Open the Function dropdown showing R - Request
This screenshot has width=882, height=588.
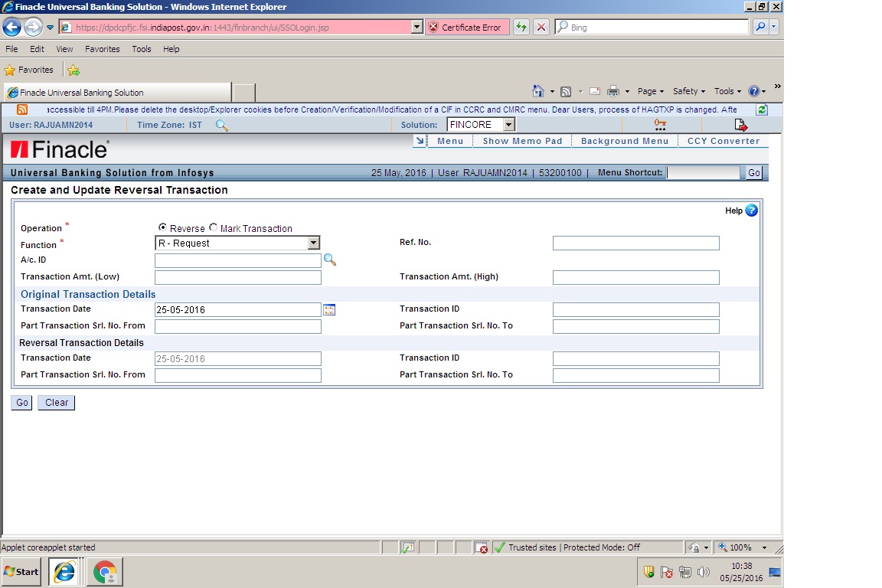[x=313, y=243]
